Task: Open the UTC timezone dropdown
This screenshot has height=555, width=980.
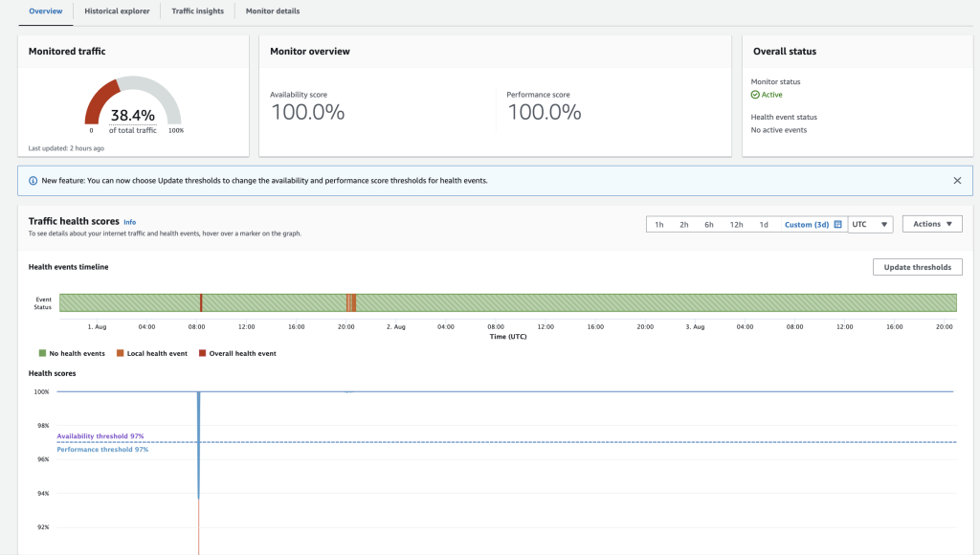Action: [x=867, y=224]
